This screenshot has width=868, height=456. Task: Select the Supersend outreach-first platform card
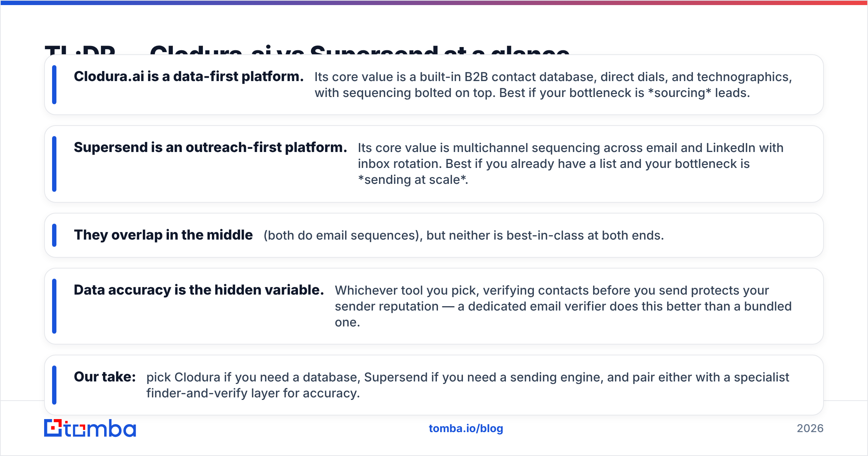pyautogui.click(x=434, y=164)
